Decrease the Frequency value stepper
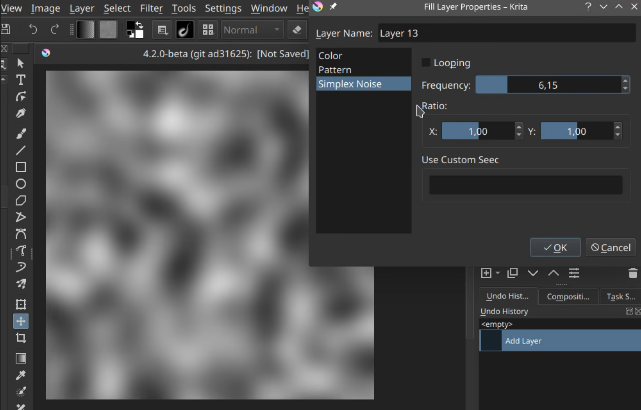The width and height of the screenshot is (641, 410). pyautogui.click(x=625, y=89)
